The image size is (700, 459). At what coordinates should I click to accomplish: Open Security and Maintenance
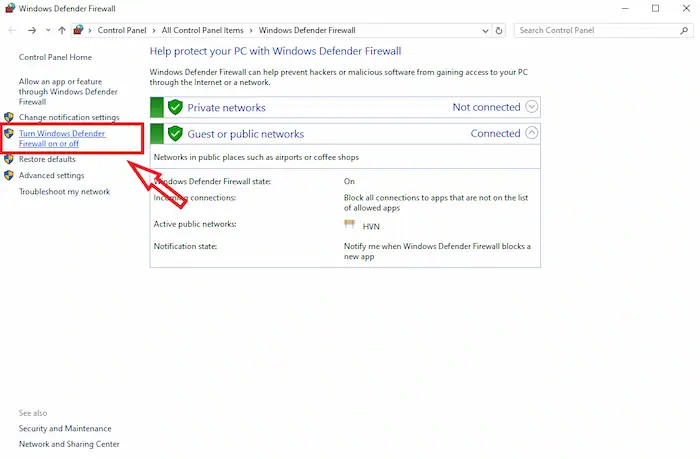pyautogui.click(x=65, y=429)
